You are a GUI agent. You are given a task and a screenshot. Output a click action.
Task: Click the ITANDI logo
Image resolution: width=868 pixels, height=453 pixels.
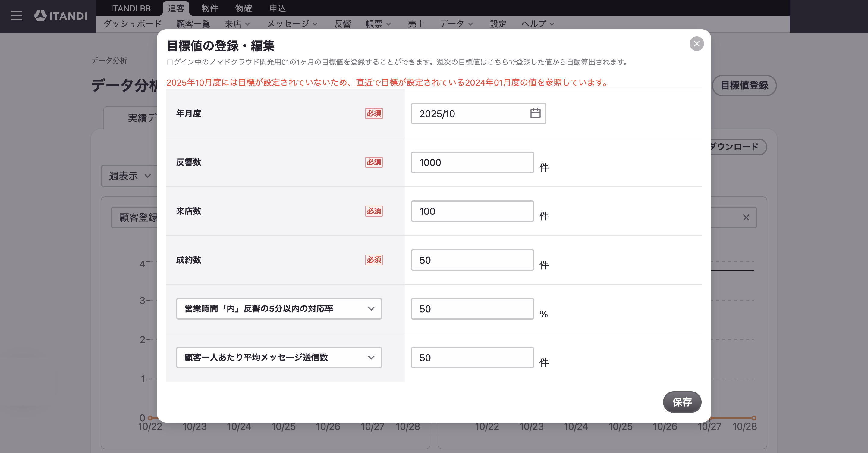pos(61,15)
